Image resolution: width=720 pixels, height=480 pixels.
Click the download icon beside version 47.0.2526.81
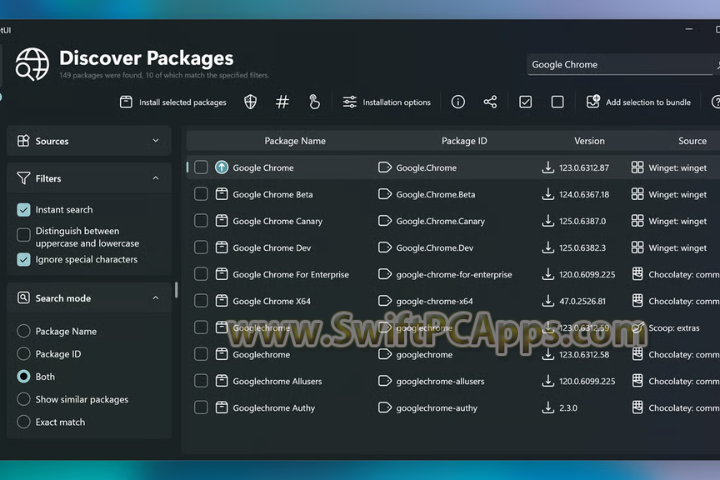548,301
